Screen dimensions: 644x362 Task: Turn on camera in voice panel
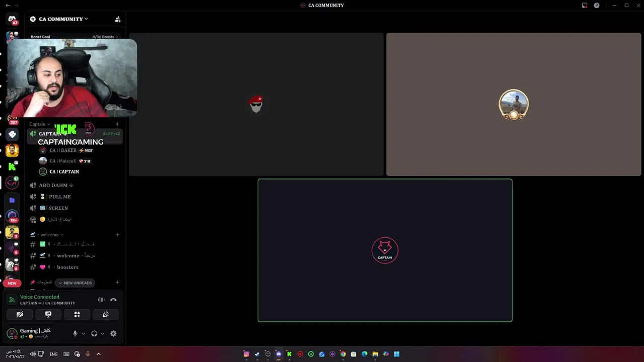(20, 314)
